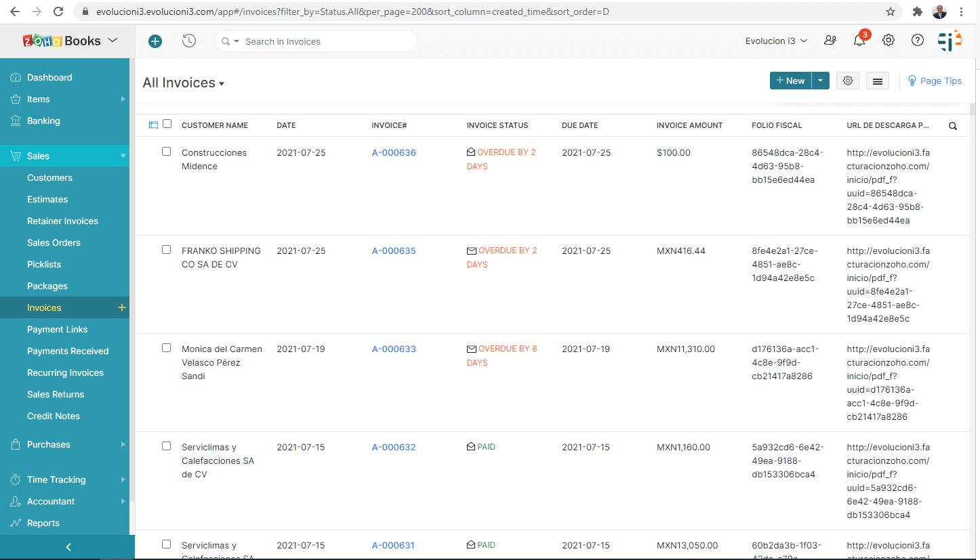The height and width of the screenshot is (560, 980).
Task: Click the New invoice button
Action: [x=790, y=81]
